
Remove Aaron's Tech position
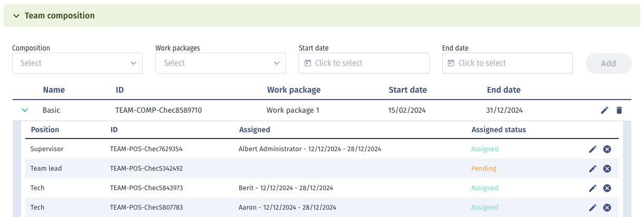pyautogui.click(x=607, y=208)
